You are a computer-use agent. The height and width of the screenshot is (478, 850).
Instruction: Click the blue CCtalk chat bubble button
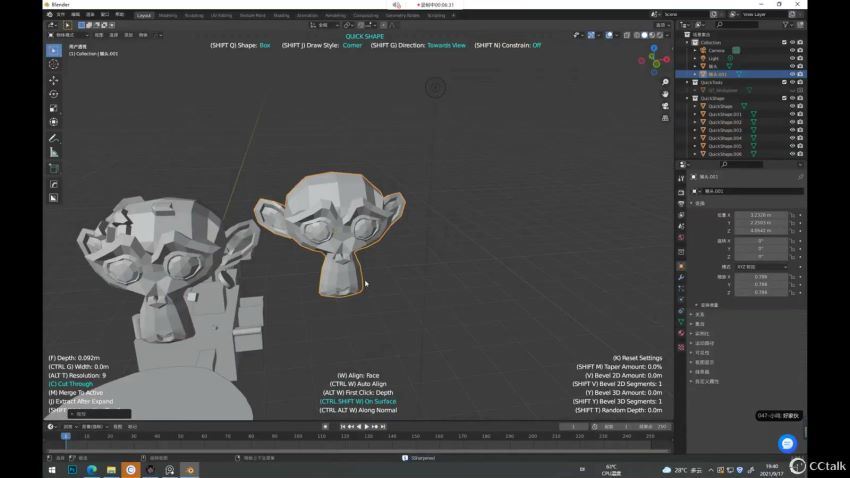787,443
